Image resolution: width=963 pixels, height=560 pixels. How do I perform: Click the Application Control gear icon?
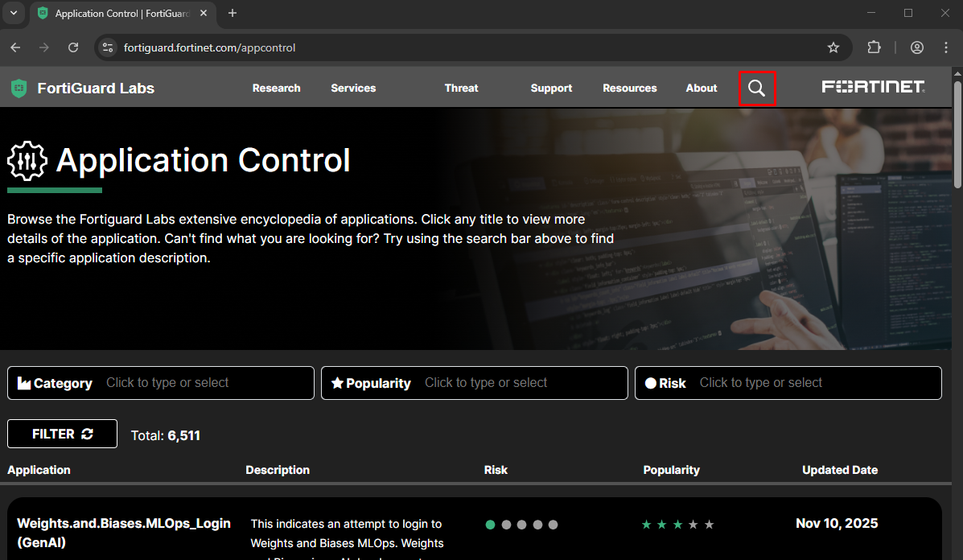click(x=27, y=160)
